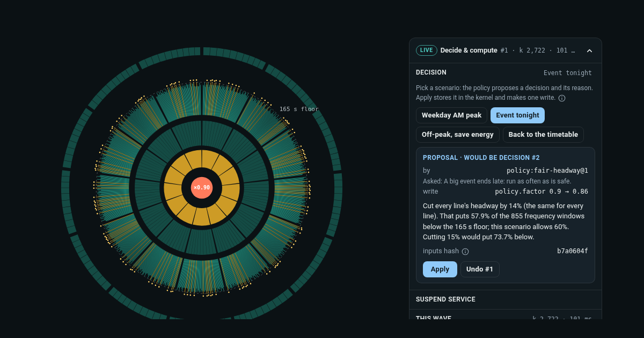The width and height of the screenshot is (644, 338).
Task: Click the "Decide & compute" panel title
Action: [x=469, y=50]
